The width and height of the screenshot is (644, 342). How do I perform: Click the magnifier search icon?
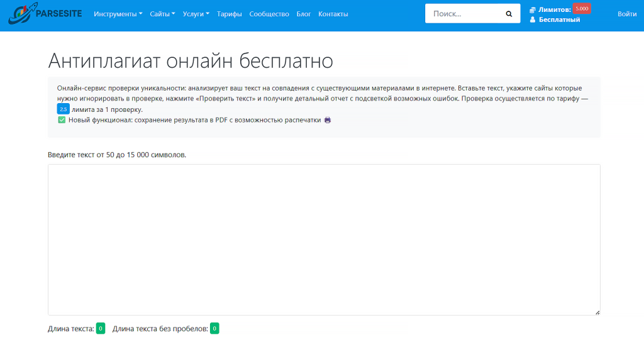coord(509,14)
